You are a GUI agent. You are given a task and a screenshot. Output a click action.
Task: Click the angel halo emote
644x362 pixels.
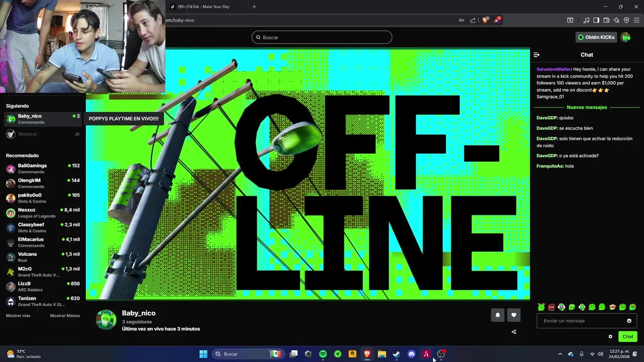(x=541, y=307)
